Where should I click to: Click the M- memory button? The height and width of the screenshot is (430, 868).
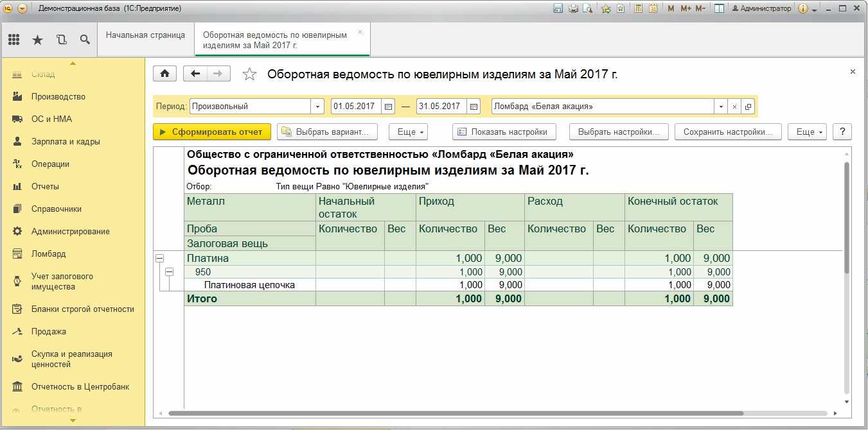(700, 9)
